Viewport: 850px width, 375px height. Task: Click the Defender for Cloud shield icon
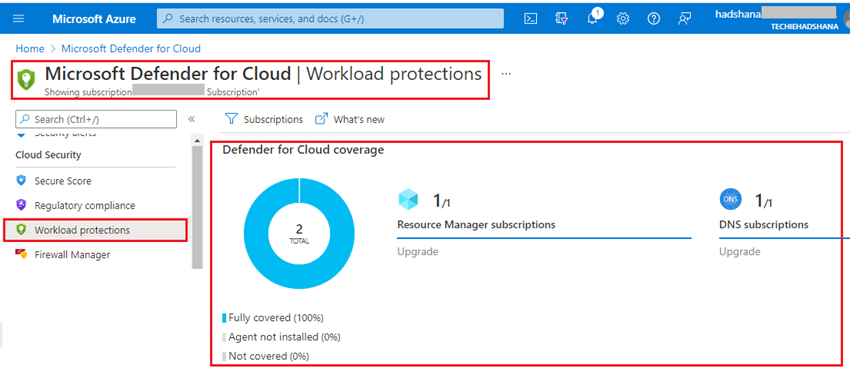pos(26,80)
